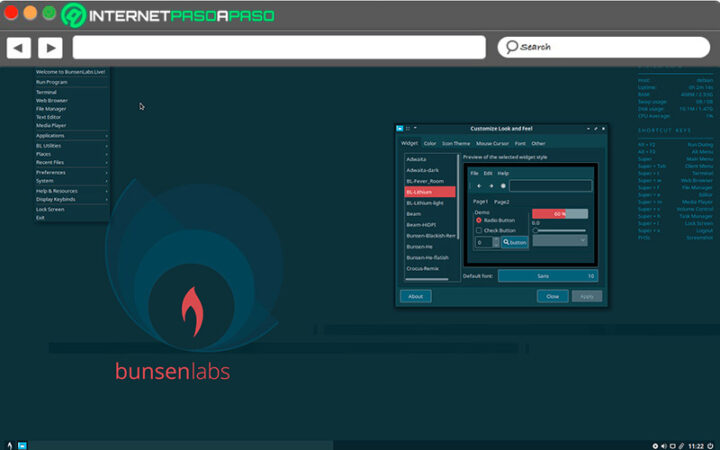
Task: Select the demo Radio Button
Action: tap(479, 220)
